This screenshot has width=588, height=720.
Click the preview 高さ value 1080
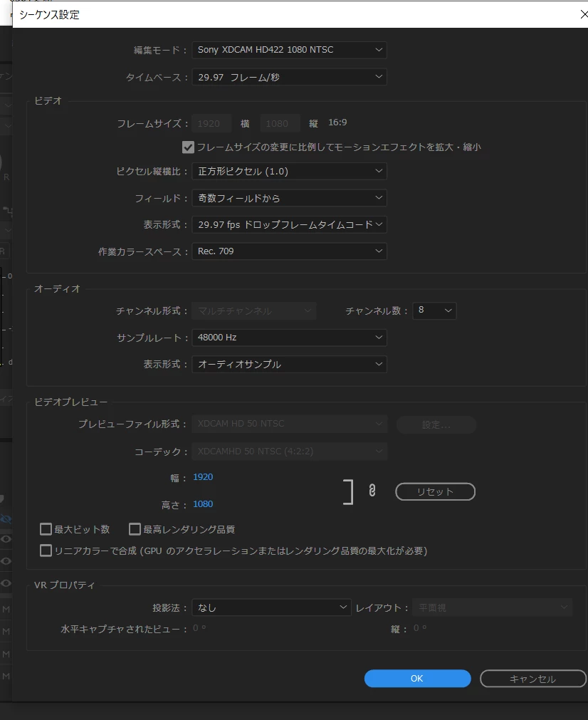(x=203, y=504)
